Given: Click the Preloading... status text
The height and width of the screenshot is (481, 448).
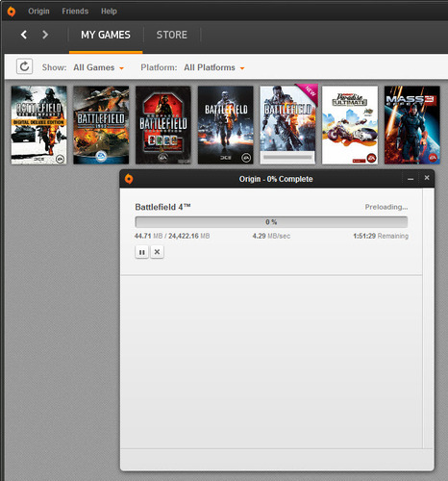Looking at the screenshot, I should pos(386,207).
